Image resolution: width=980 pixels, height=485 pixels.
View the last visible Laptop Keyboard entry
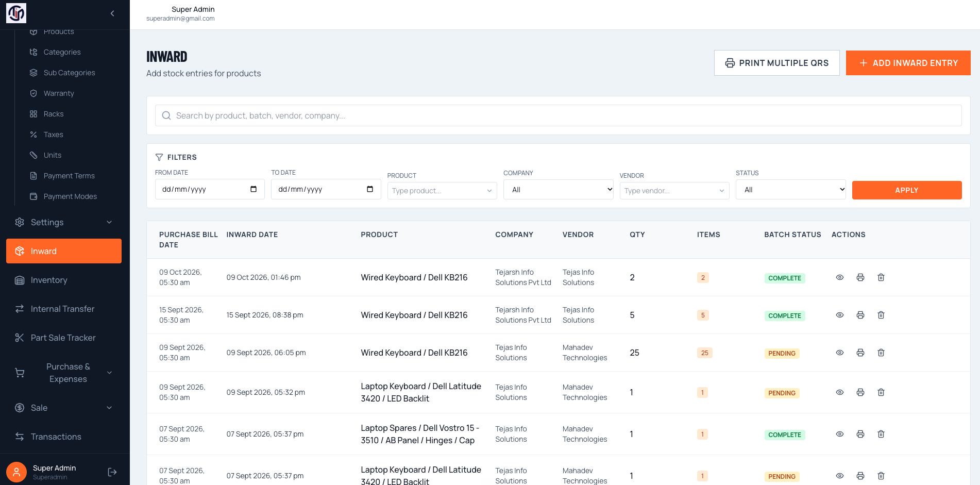(839, 476)
